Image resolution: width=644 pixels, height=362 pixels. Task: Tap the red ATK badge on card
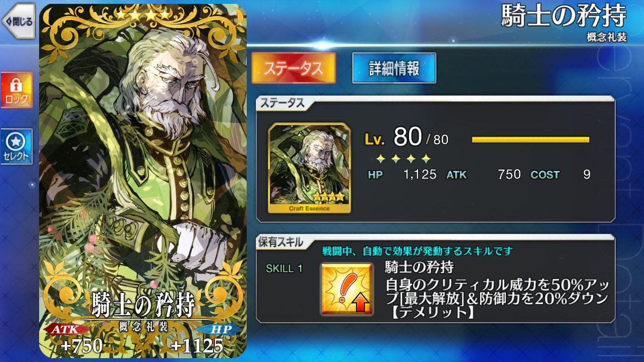pos(68,329)
